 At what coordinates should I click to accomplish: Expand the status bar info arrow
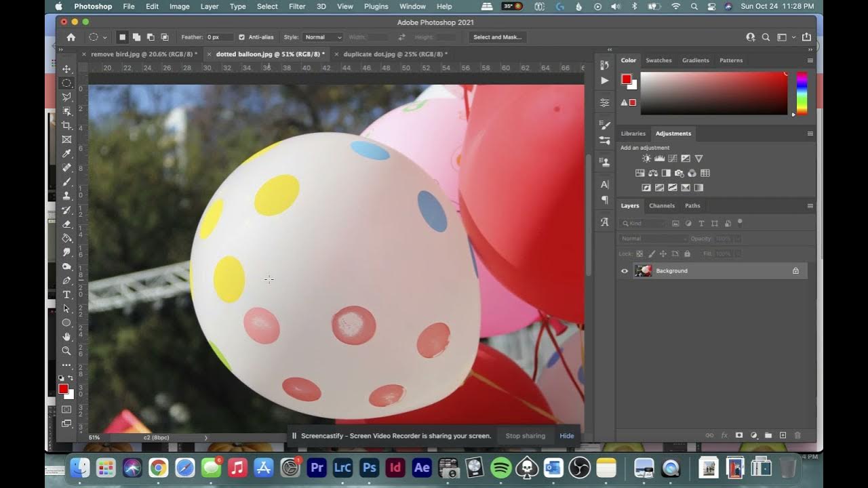(x=206, y=438)
